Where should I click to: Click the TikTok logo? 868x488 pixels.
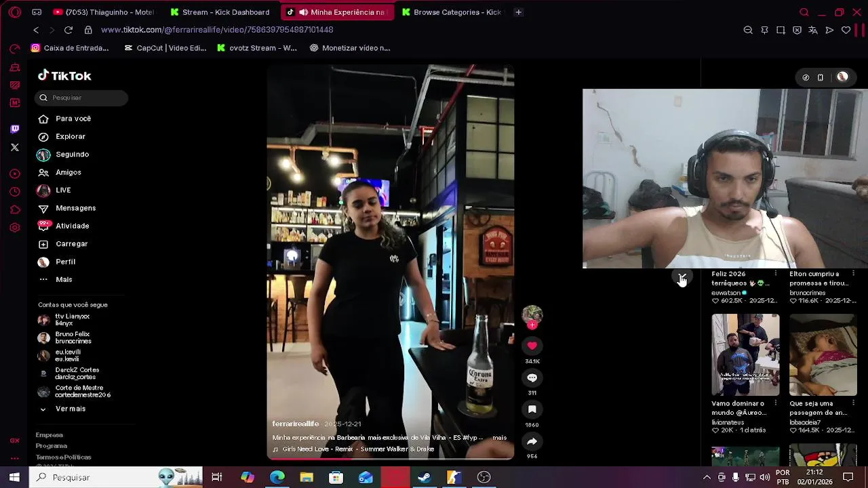[x=64, y=76]
